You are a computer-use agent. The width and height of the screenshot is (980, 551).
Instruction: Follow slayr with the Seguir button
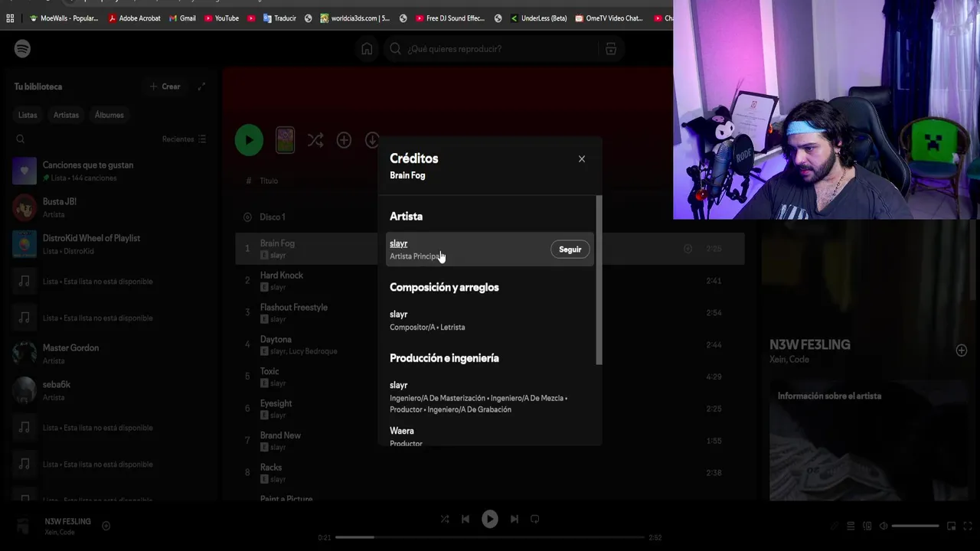coord(570,249)
